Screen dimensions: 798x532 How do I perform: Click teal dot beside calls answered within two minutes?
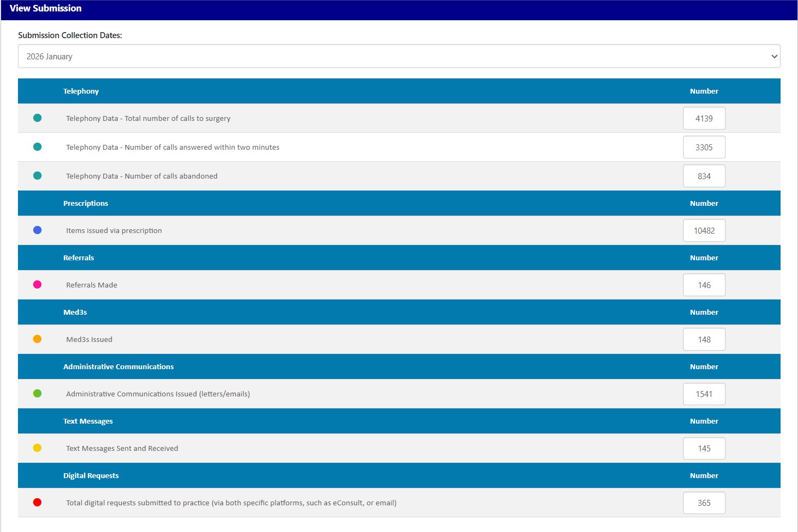(x=37, y=147)
